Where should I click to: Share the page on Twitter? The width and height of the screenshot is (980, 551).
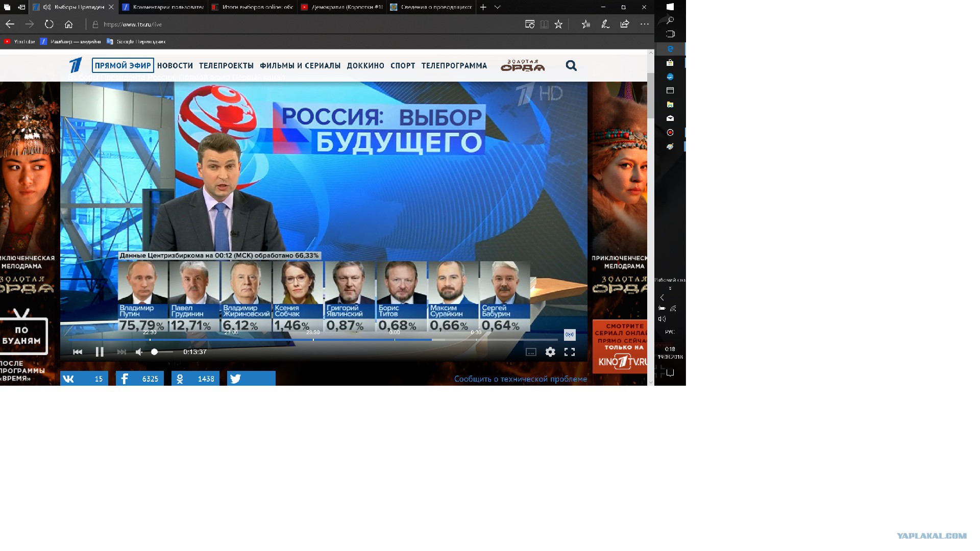tap(251, 379)
